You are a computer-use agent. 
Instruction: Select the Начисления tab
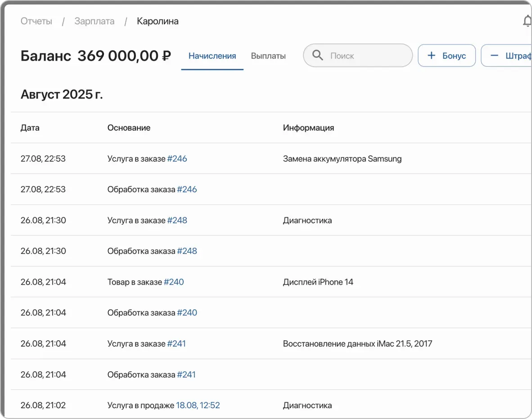[x=212, y=56]
